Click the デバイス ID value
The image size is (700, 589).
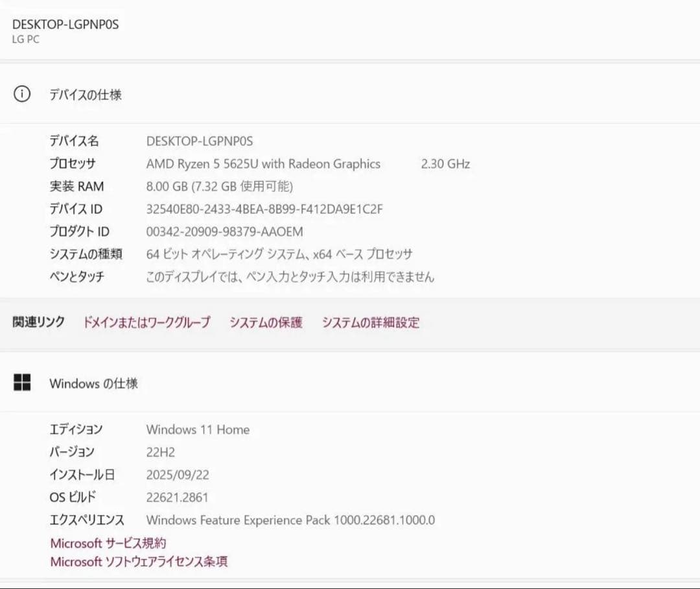pyautogui.click(x=263, y=209)
